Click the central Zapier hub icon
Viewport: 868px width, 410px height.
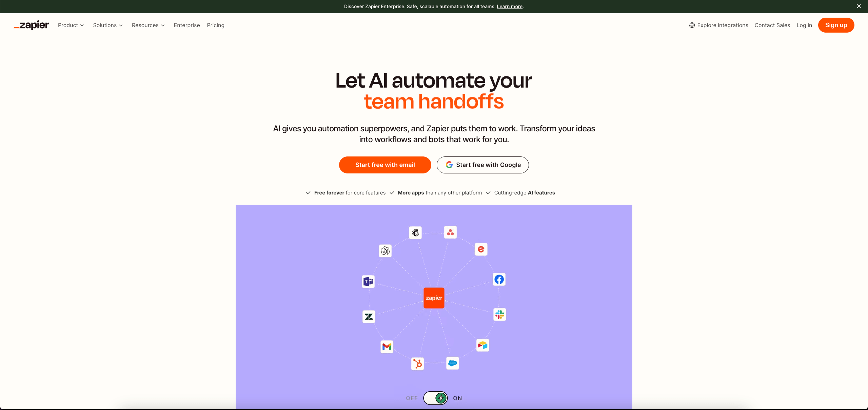coord(434,298)
